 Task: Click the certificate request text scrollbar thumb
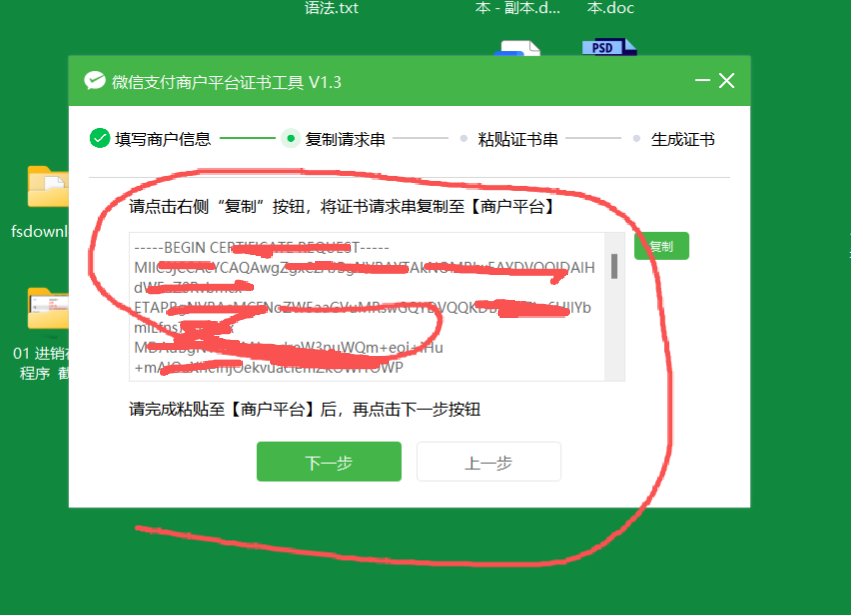[614, 266]
